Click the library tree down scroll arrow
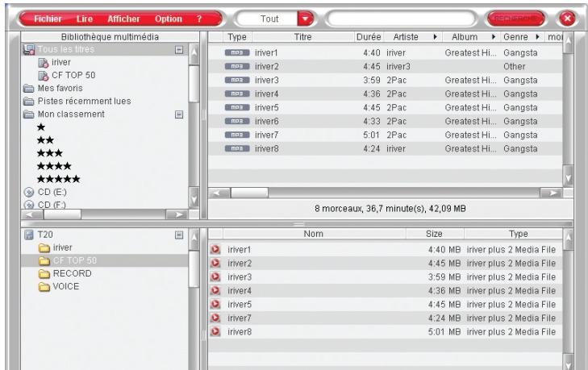The image size is (588, 370). click(x=194, y=197)
